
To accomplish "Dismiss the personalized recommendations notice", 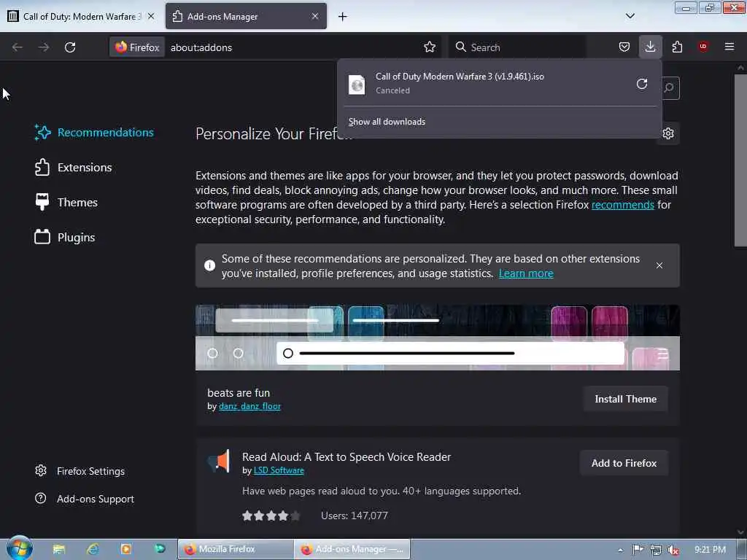I will tap(659, 265).
